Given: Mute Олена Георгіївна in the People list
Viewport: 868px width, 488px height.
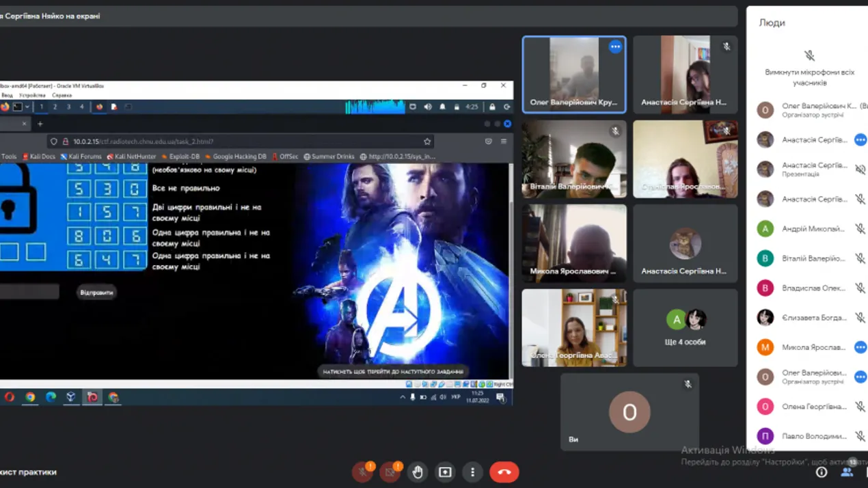Looking at the screenshot, I should [x=860, y=407].
